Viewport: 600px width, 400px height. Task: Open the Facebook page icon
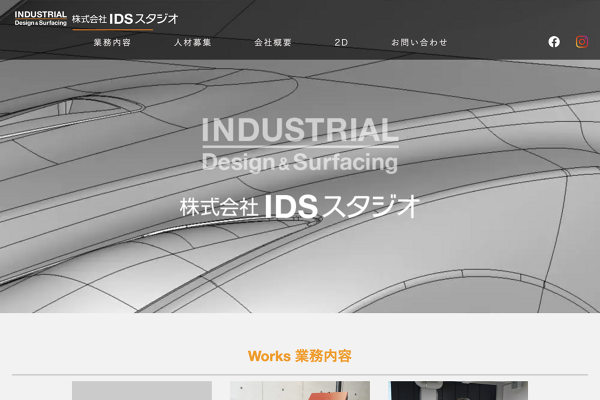pyautogui.click(x=554, y=42)
